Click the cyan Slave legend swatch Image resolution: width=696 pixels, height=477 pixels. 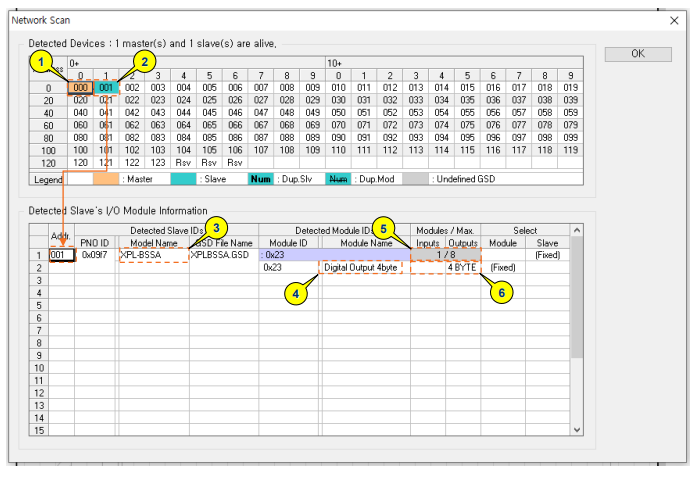point(184,179)
